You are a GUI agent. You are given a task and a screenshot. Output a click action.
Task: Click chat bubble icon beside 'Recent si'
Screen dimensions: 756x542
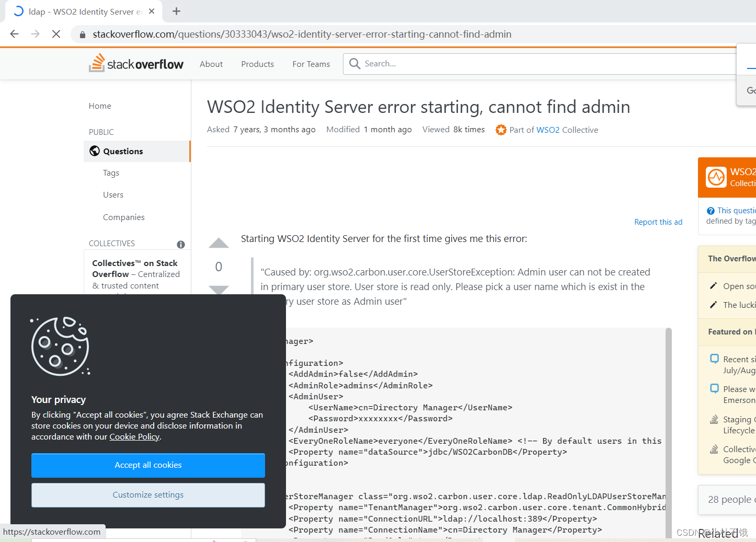(x=714, y=359)
